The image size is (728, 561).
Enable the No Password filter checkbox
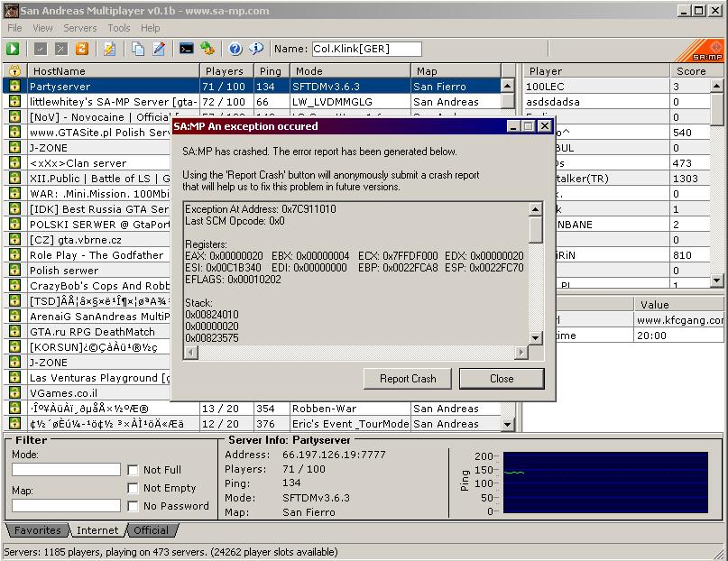pyautogui.click(x=133, y=506)
